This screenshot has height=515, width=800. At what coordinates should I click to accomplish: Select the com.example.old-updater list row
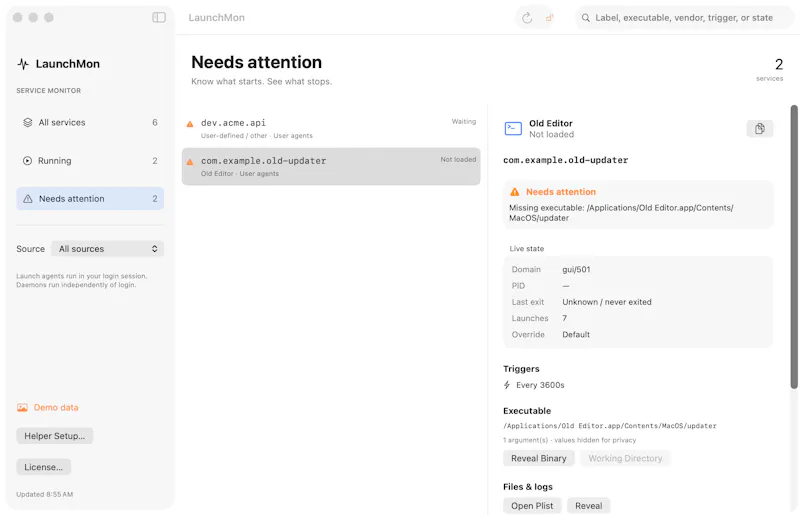(331, 166)
